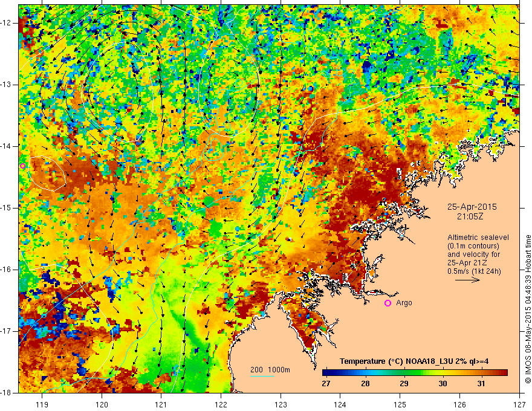This screenshot has height=411, width=532.
Task: Click the colorbar tick label 29
Action: (404, 384)
